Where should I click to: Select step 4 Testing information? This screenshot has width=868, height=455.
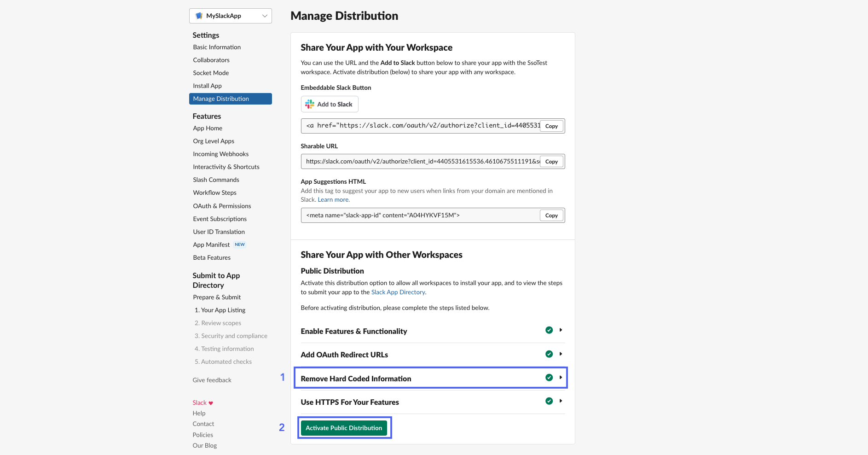(224, 349)
